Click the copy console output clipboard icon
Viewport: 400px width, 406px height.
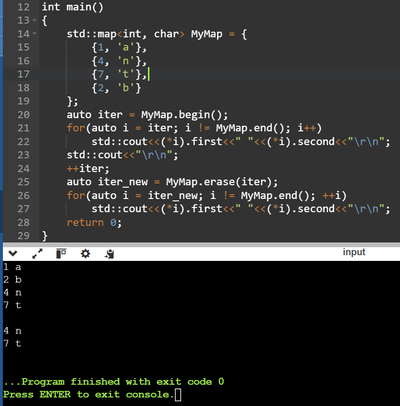click(x=109, y=254)
